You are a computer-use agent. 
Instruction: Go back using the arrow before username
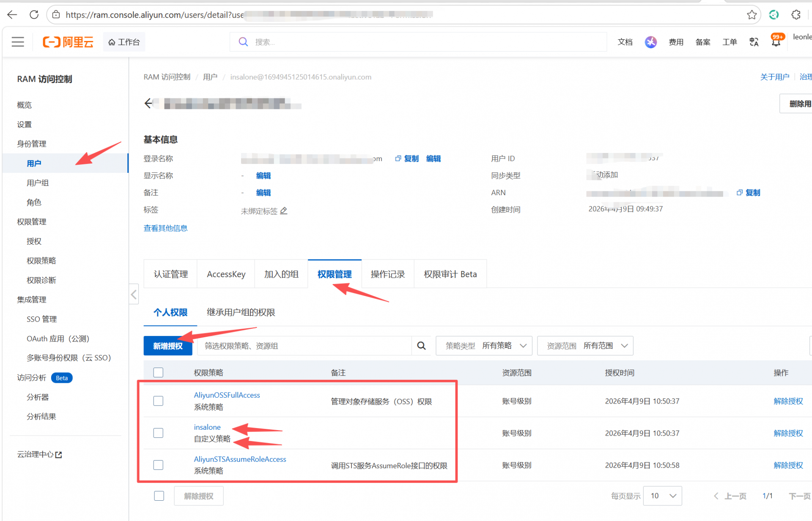coord(148,103)
